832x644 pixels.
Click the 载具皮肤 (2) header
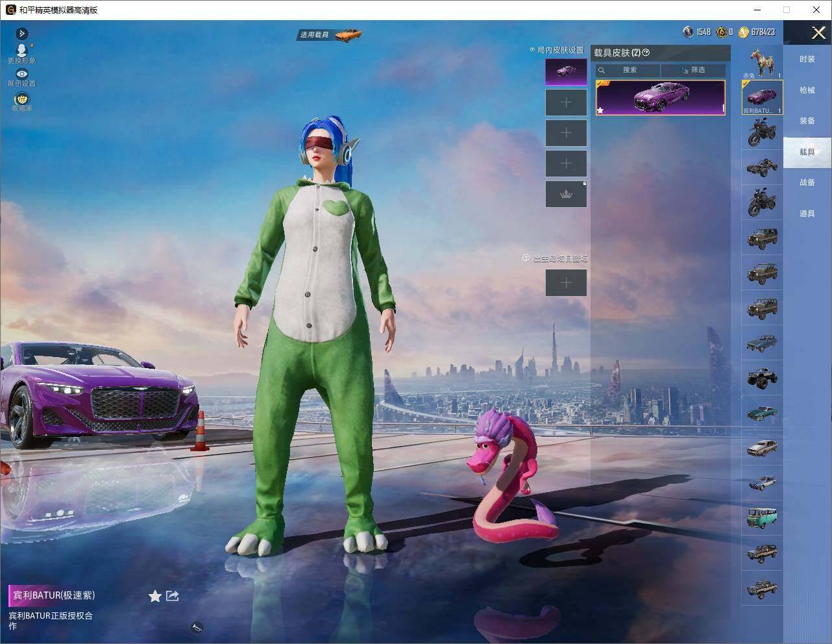point(617,53)
